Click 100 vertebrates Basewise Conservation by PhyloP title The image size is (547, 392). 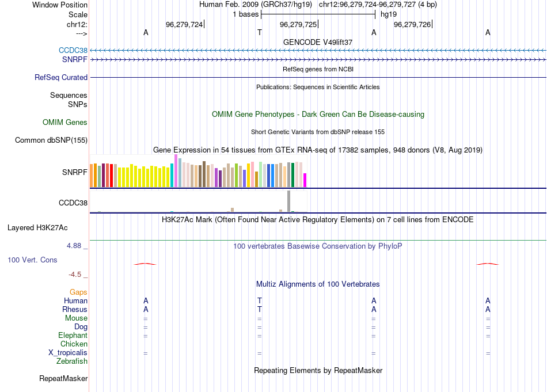[318, 246]
